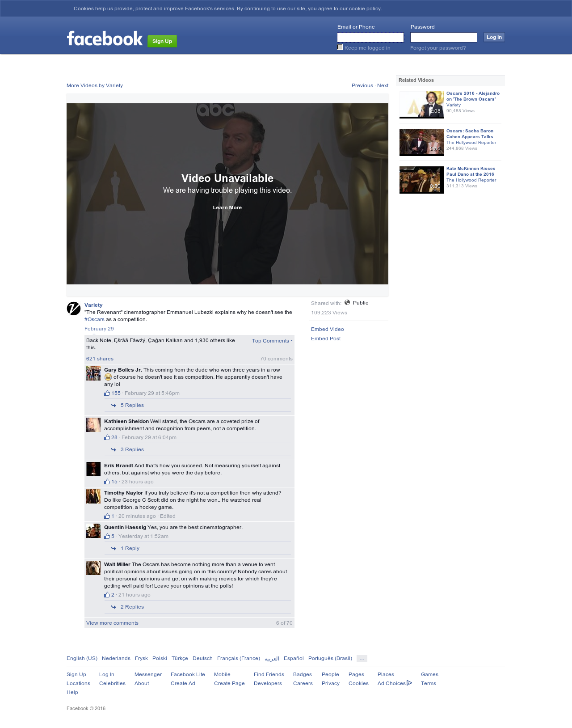Click like thumb icon on Gary Bolles comment
This screenshot has width=572, height=728.
(107, 393)
